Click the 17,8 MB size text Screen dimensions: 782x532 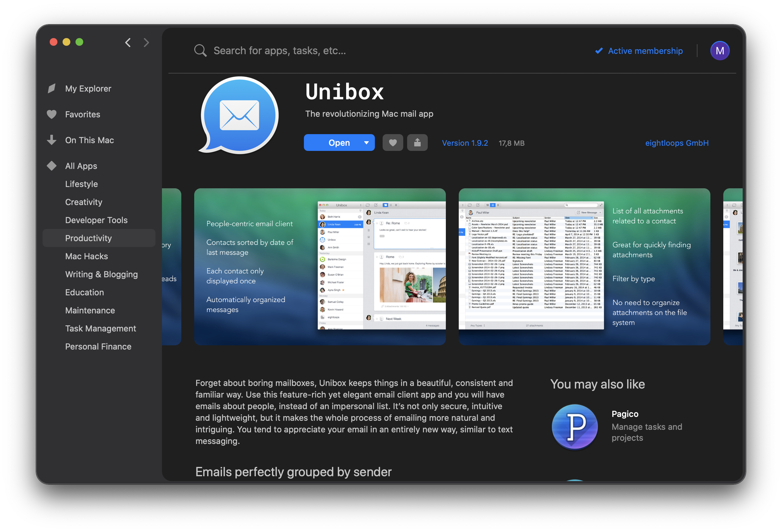[x=511, y=143]
